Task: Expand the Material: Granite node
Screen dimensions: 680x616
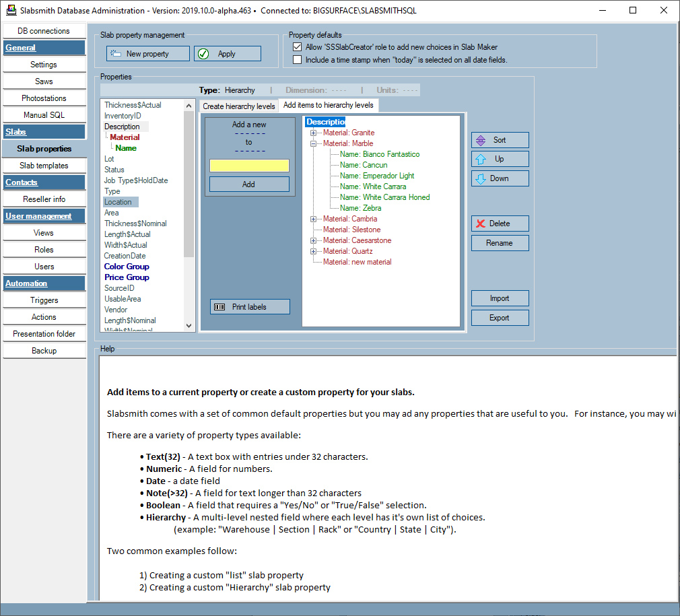Action: pyautogui.click(x=313, y=133)
